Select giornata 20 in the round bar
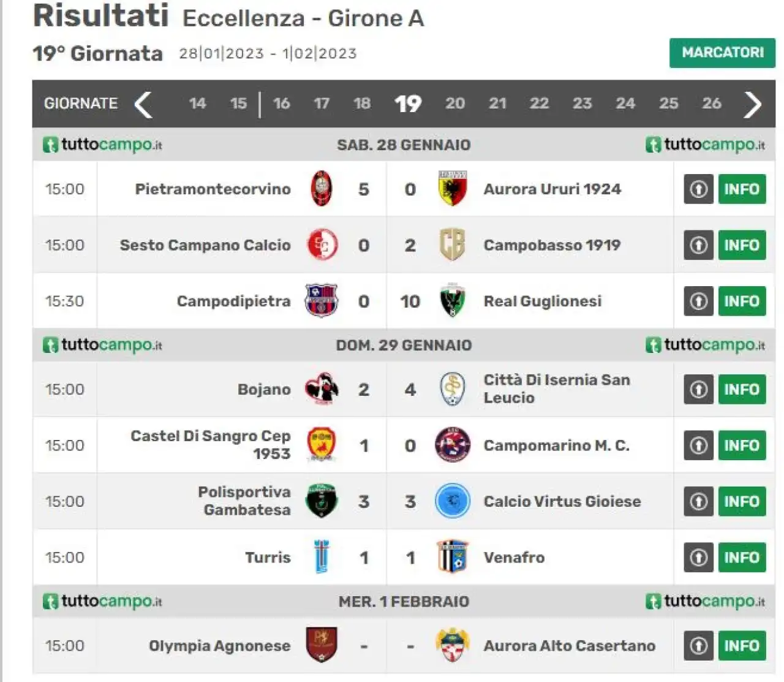Image resolution: width=784 pixels, height=682 pixels. point(454,103)
